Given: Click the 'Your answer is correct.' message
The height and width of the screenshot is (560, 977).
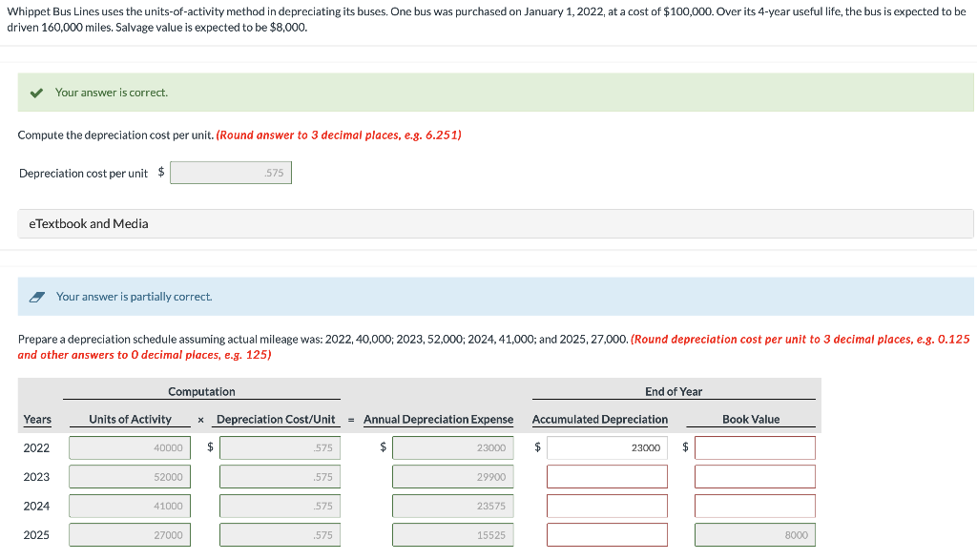Looking at the screenshot, I should [x=112, y=93].
